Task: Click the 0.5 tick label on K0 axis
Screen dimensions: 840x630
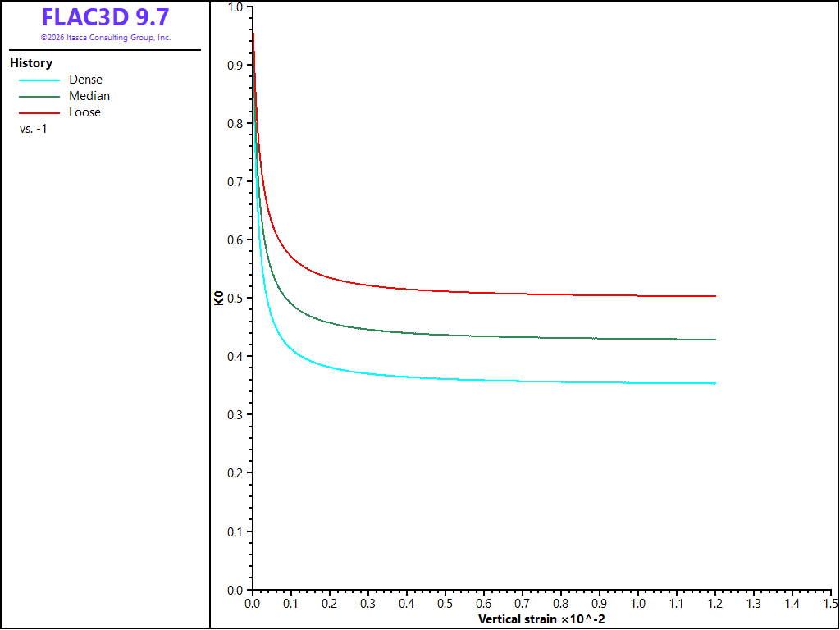Action: pyautogui.click(x=235, y=298)
